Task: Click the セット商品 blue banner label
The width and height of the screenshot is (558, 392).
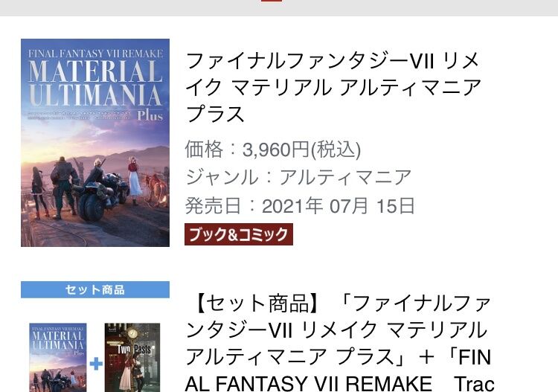Action: (95, 289)
